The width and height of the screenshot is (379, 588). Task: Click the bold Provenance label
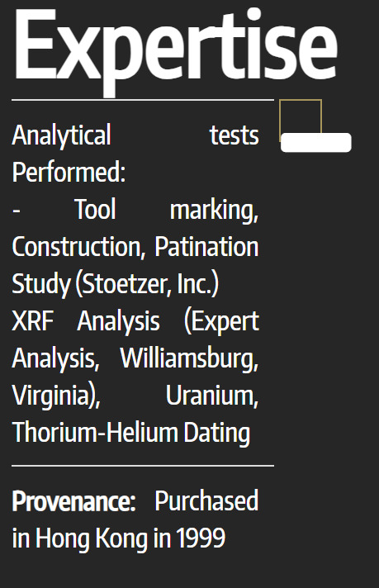pos(73,500)
